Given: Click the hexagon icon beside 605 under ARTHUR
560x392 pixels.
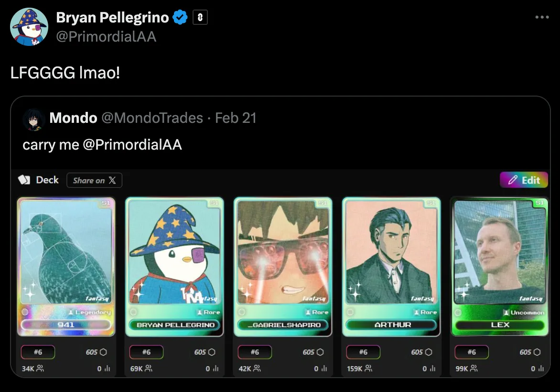Looking at the screenshot, I should point(429,352).
